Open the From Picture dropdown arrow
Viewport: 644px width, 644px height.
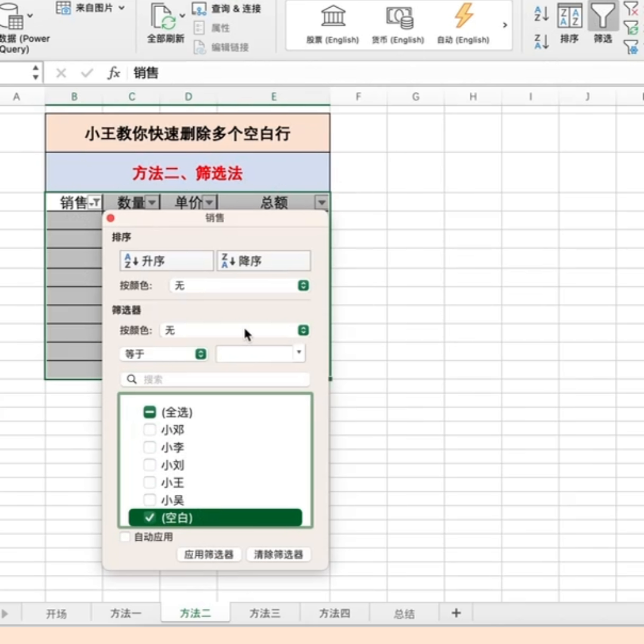pyautogui.click(x=122, y=7)
